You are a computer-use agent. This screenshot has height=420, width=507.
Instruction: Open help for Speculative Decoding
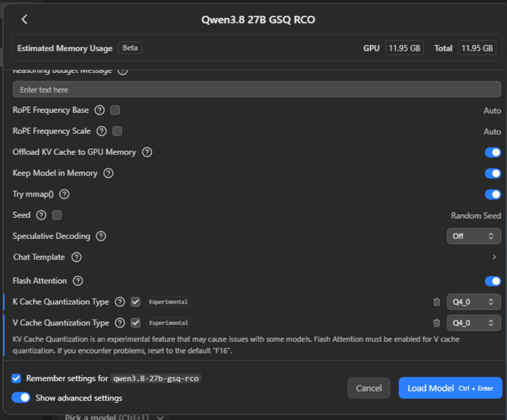[x=101, y=236]
